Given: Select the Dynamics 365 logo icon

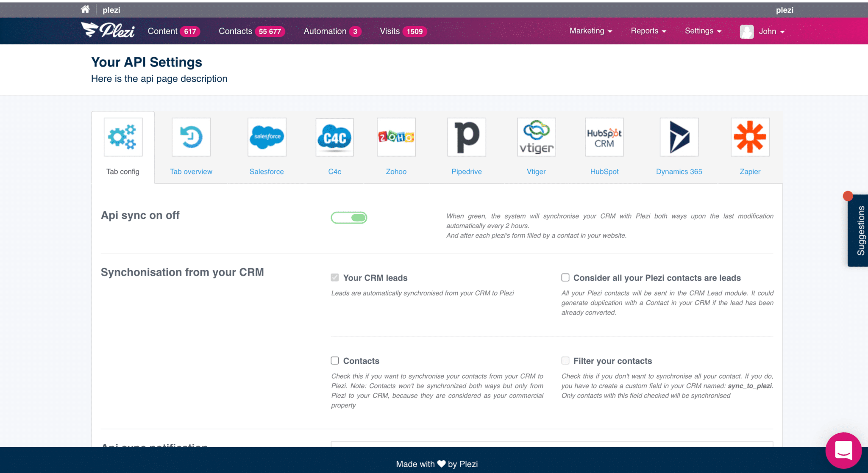Looking at the screenshot, I should (679, 137).
